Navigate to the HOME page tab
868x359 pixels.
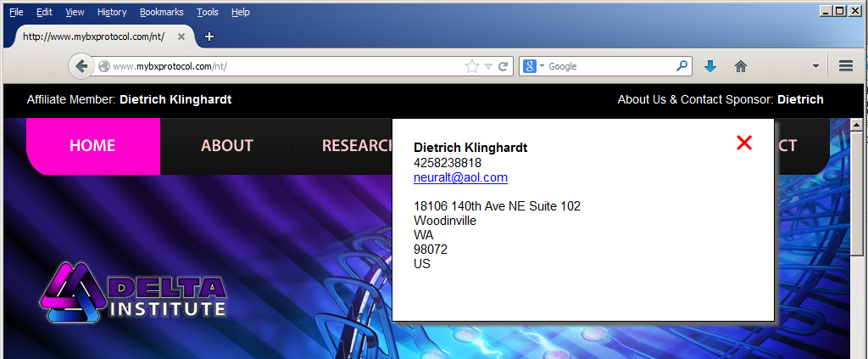[92, 146]
